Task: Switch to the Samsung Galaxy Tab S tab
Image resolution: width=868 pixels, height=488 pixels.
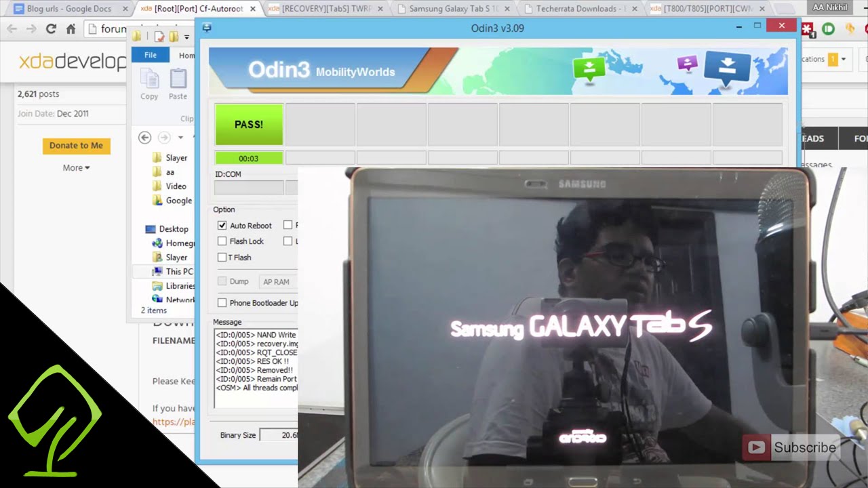Action: tap(453, 9)
